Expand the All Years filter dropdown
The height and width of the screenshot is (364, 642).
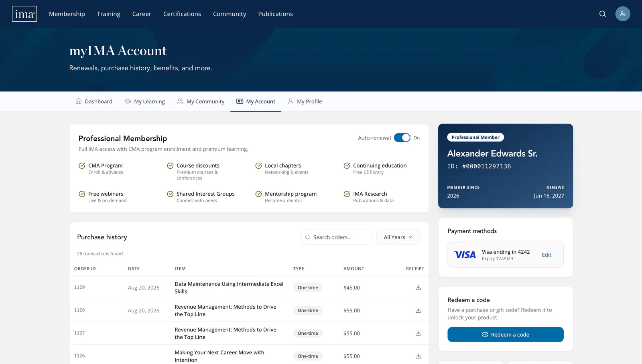point(398,237)
